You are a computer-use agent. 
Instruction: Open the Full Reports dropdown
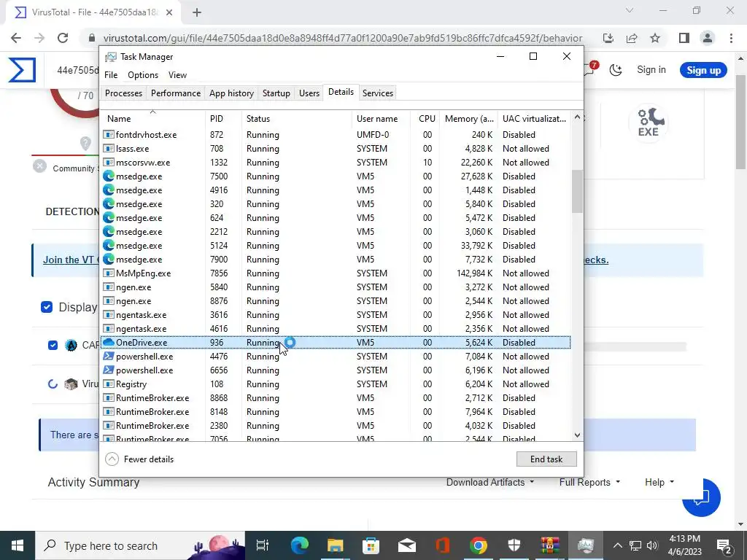point(589,483)
